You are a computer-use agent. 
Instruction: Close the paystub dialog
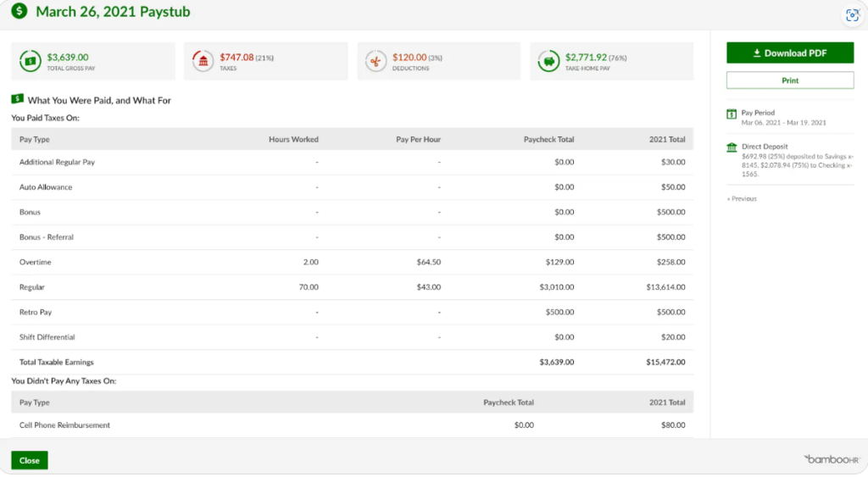pos(30,460)
